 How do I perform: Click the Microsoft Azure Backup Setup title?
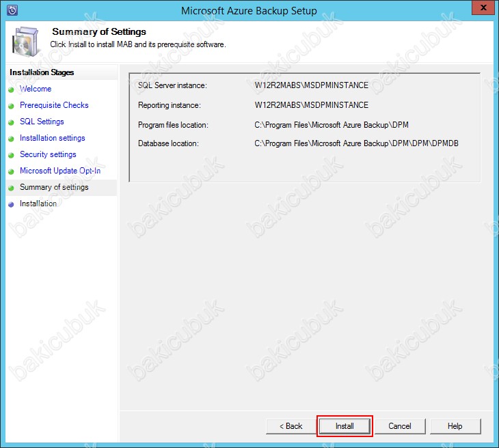[x=249, y=11]
